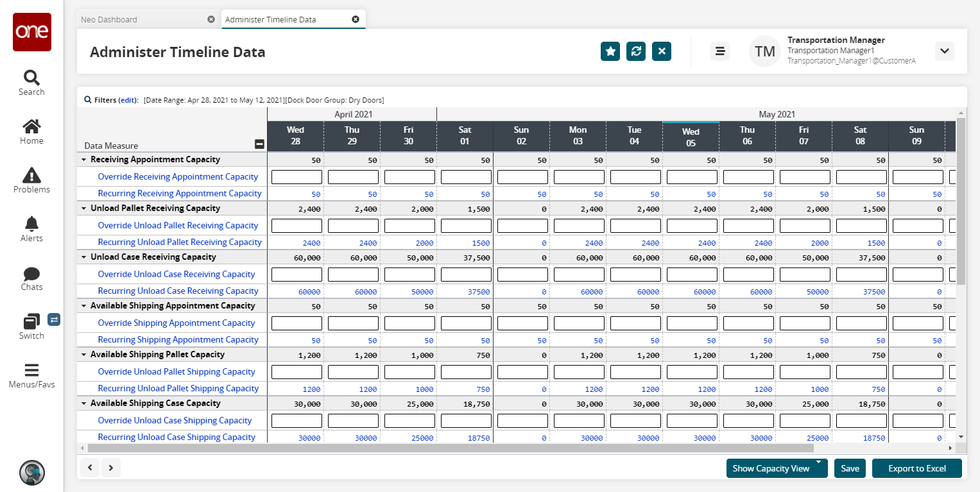Expand the user profile dropdown chevron
The height and width of the screenshot is (492, 980).
coord(944,51)
